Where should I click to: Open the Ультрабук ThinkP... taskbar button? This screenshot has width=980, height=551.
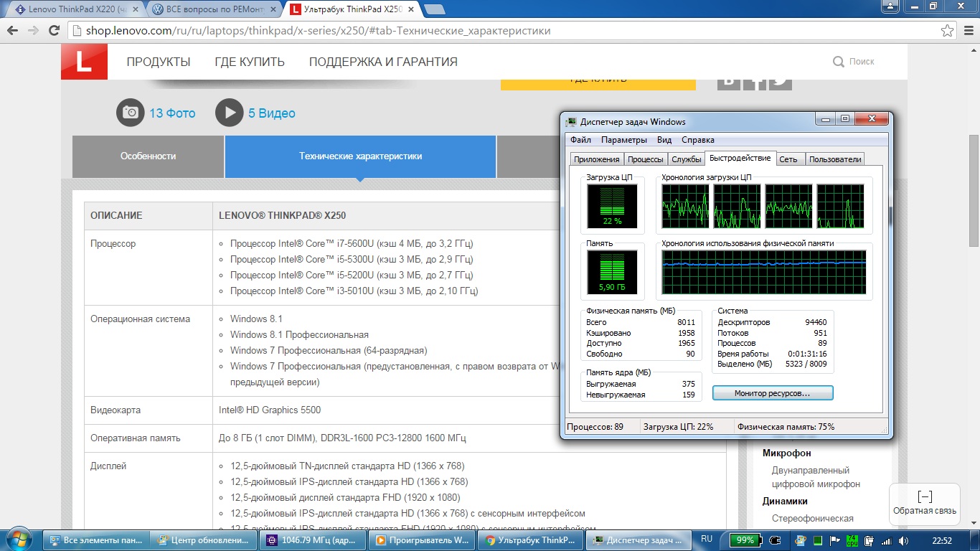pos(530,540)
